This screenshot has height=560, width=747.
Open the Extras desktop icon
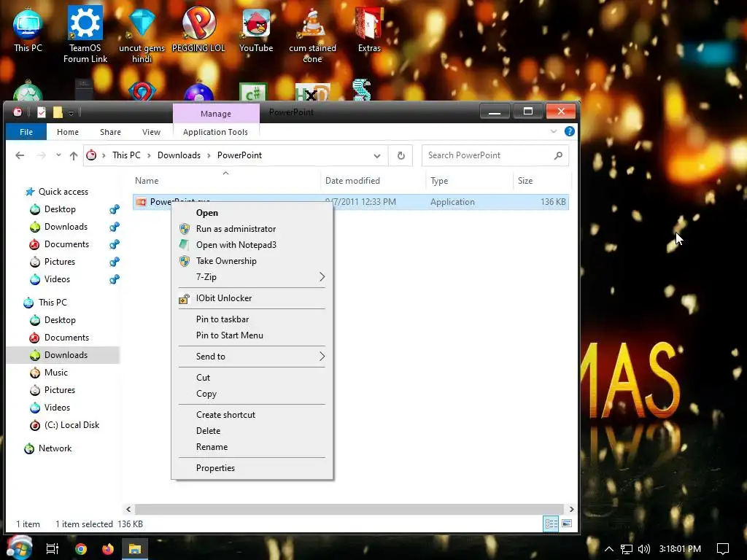point(369,29)
